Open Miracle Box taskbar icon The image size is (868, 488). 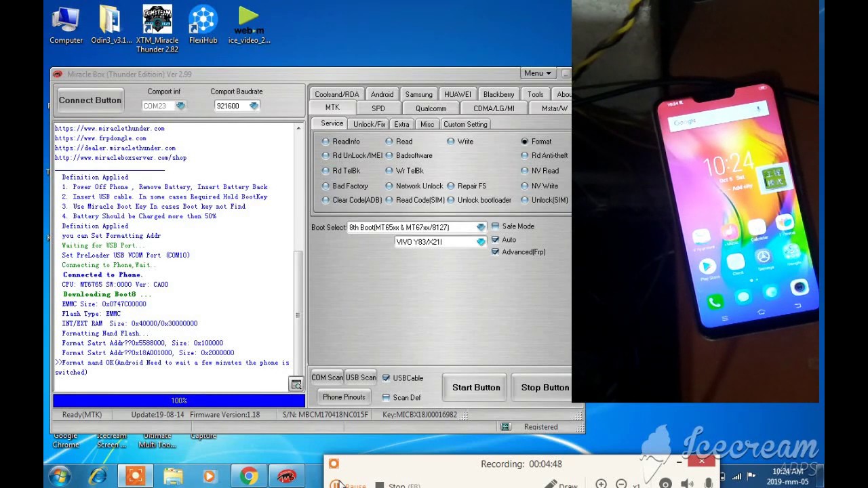coord(286,476)
